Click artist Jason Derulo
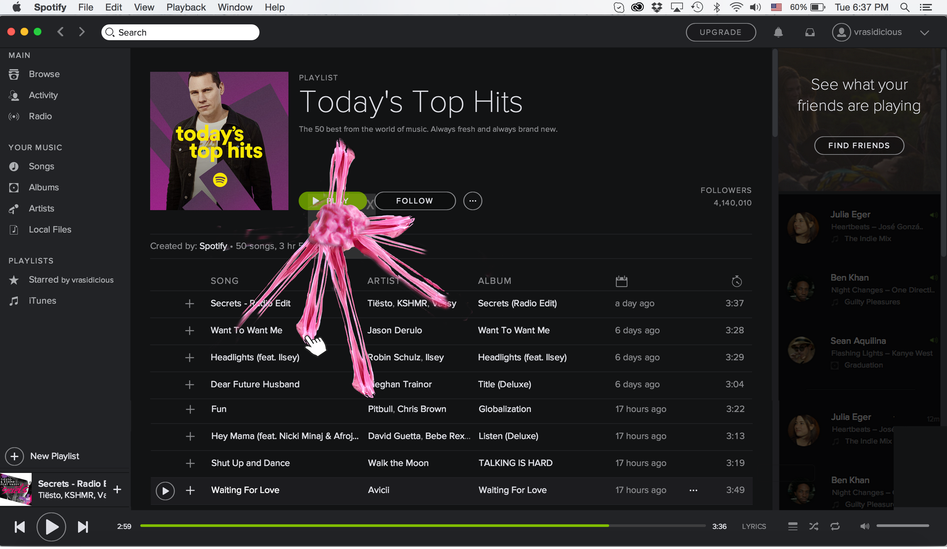The image size is (947, 549). (395, 331)
